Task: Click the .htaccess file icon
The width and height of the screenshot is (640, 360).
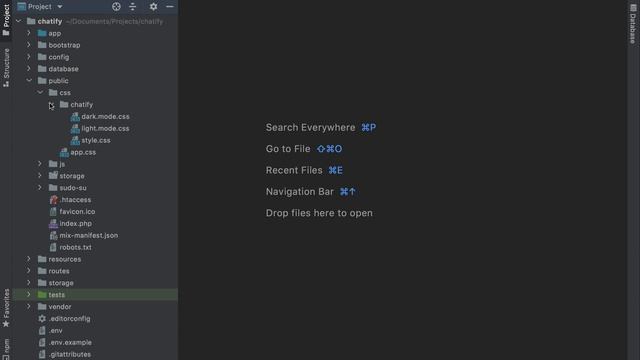Action: pyautogui.click(x=53, y=200)
